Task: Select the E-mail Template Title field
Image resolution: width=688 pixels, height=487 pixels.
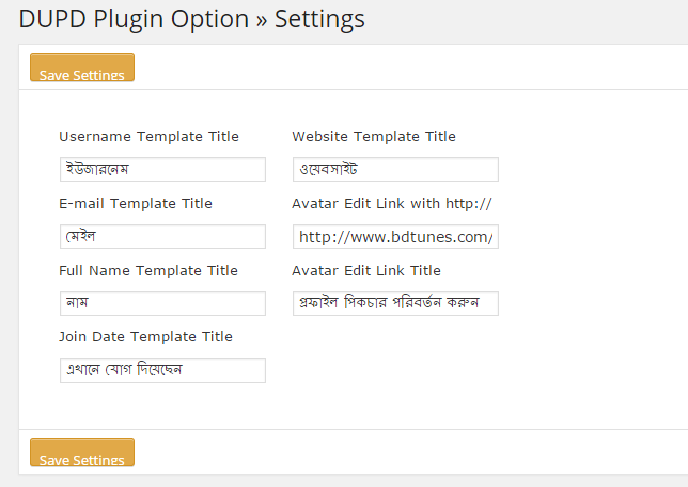Action: point(162,236)
